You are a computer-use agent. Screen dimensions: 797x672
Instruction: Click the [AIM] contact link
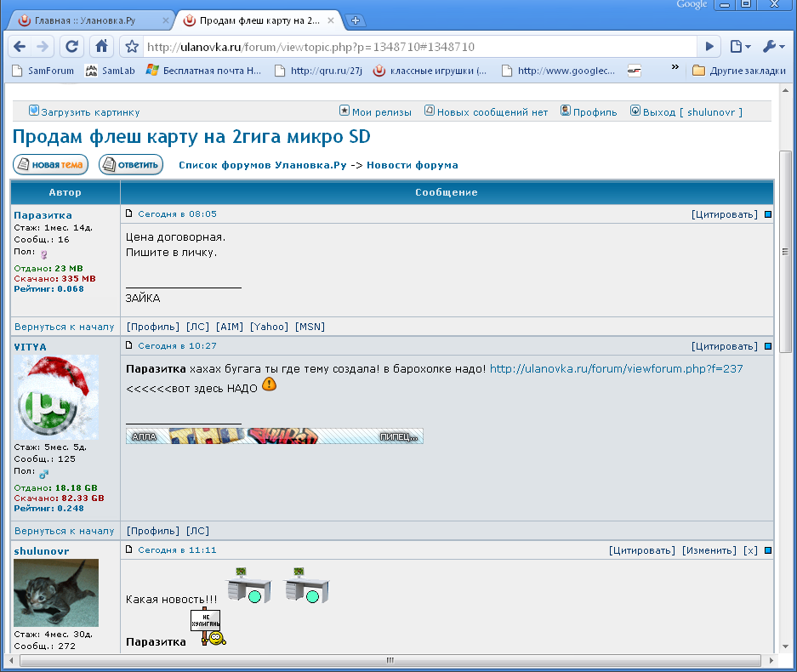click(230, 327)
